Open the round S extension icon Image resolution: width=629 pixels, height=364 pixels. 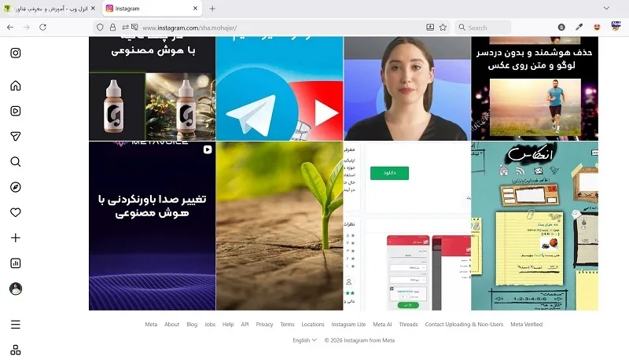[x=561, y=27]
